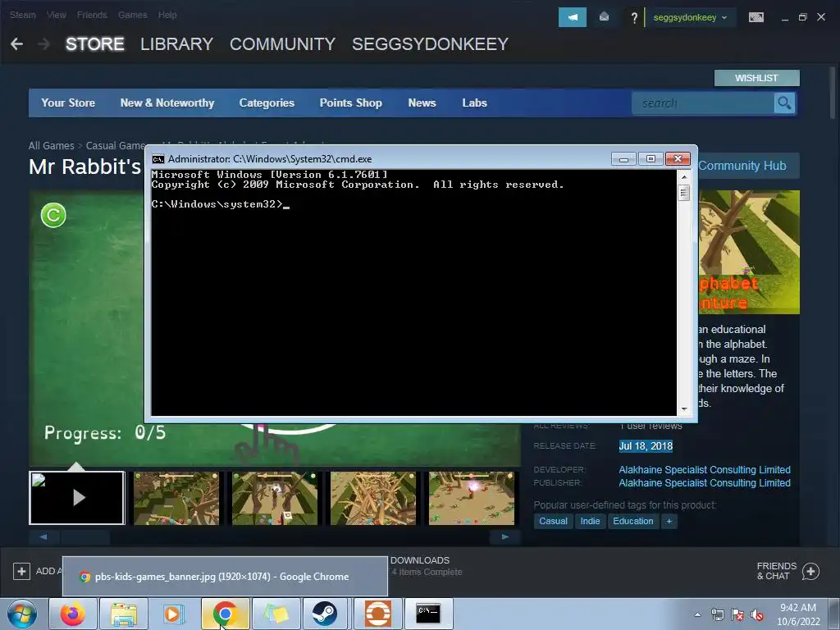Open the Labs link
Screen dimensions: 840x630
click(x=475, y=103)
